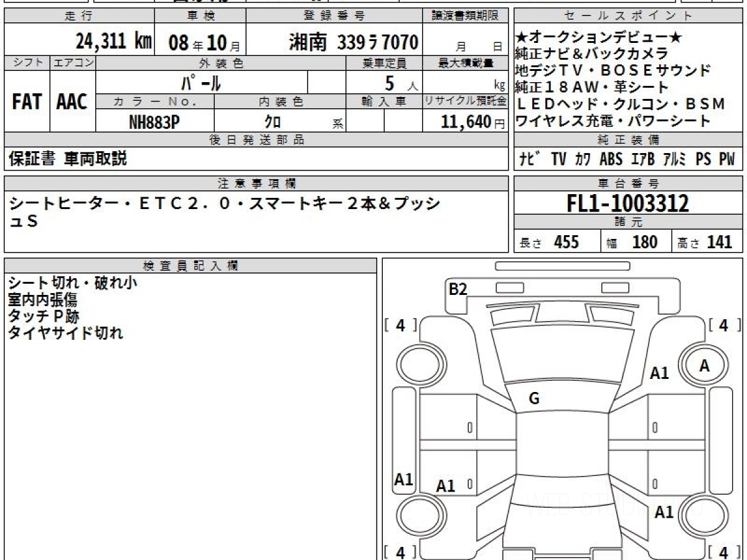
Task: Select the 最大積載量 header
Action: click(x=466, y=63)
